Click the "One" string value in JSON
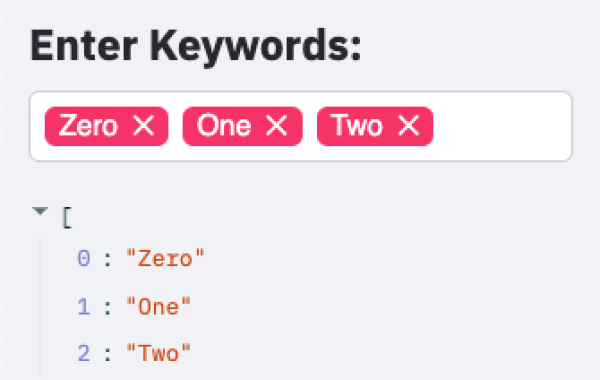The image size is (600, 380). [158, 307]
